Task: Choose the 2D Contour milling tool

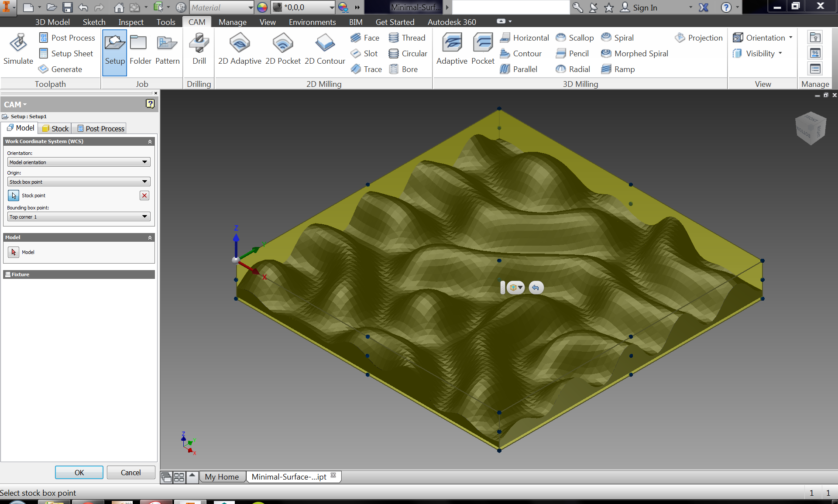Action: (325, 49)
